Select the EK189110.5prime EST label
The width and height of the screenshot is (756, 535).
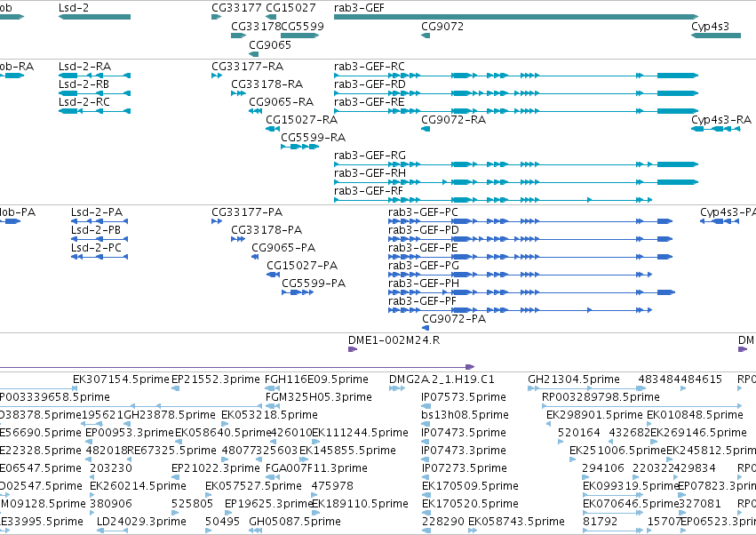point(360,503)
